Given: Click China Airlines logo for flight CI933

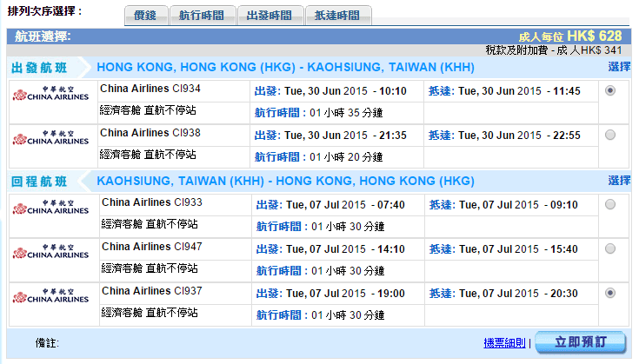Looking at the screenshot, I should point(50,208).
